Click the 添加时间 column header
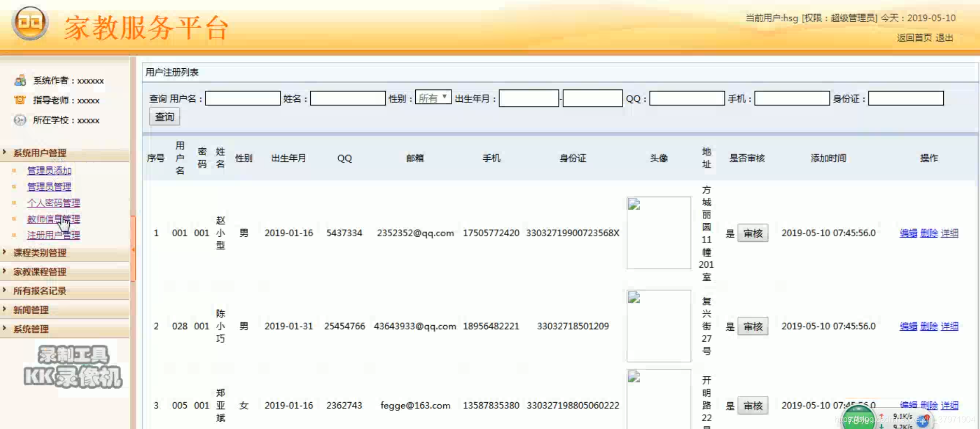The image size is (980, 429). coord(828,158)
